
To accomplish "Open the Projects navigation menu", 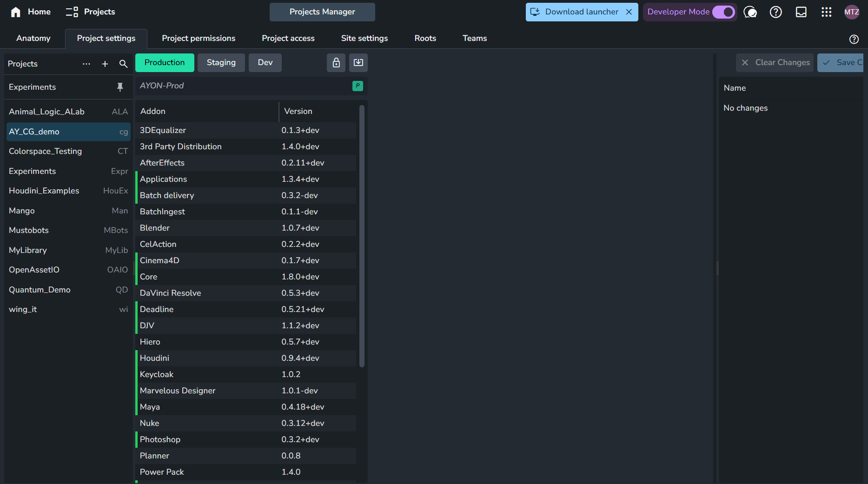I will point(91,12).
